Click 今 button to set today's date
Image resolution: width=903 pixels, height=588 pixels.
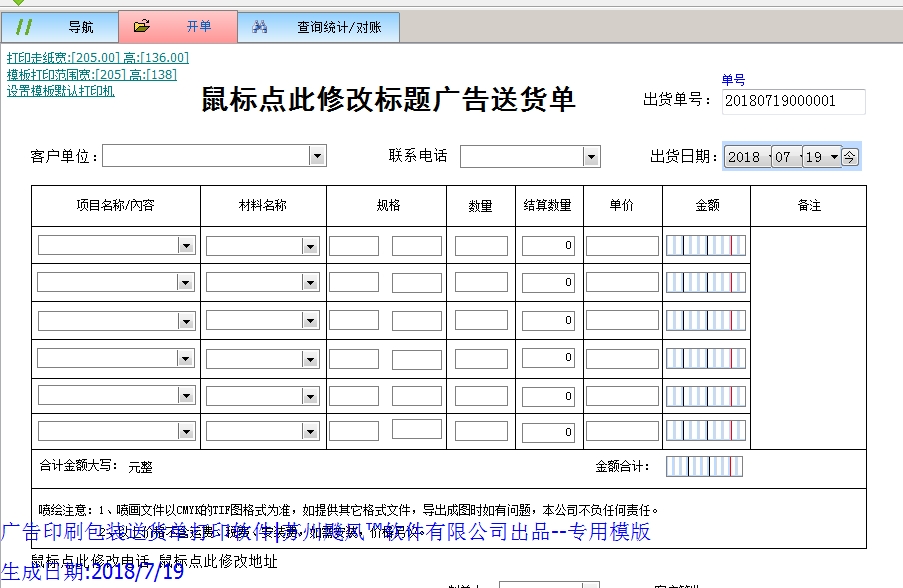[x=849, y=157]
